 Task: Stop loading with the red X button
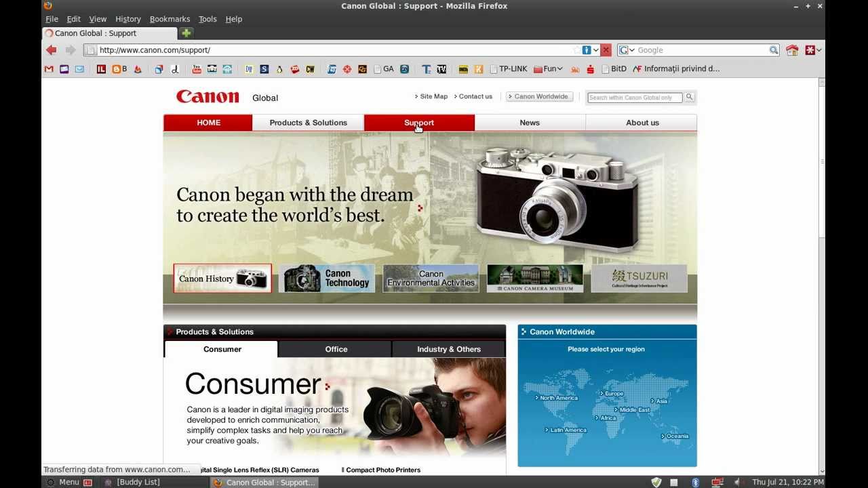point(606,50)
